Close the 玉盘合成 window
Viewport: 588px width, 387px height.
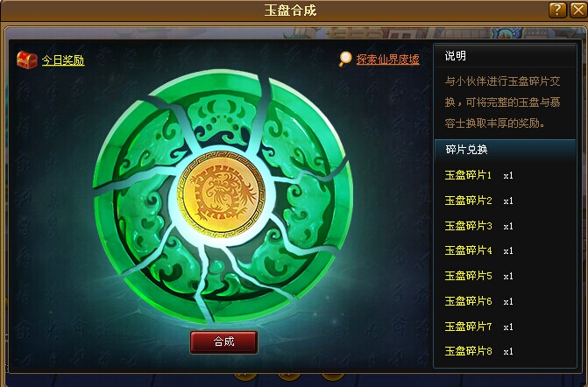click(578, 10)
